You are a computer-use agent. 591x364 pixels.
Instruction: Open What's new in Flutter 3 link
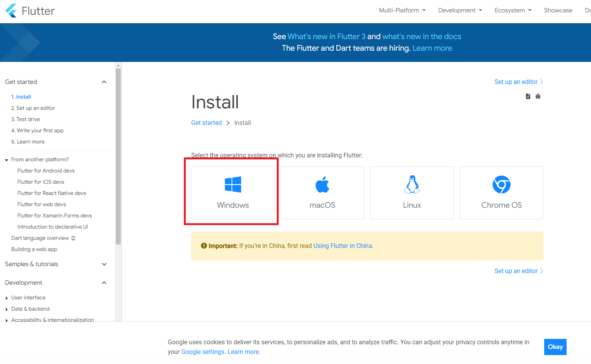327,36
